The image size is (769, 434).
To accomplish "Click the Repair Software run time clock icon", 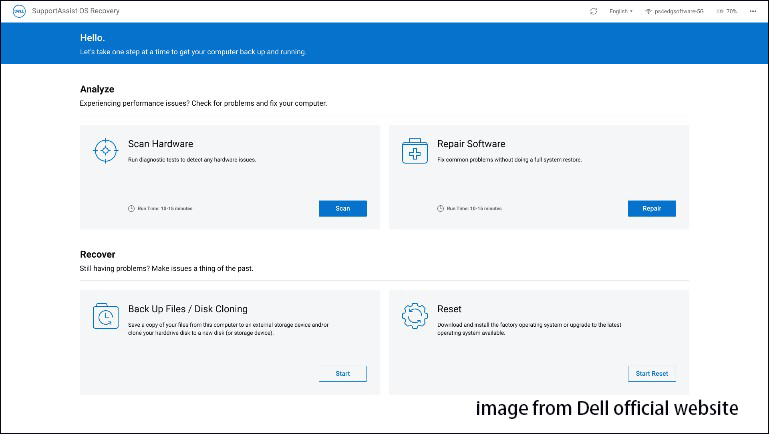I will click(440, 208).
